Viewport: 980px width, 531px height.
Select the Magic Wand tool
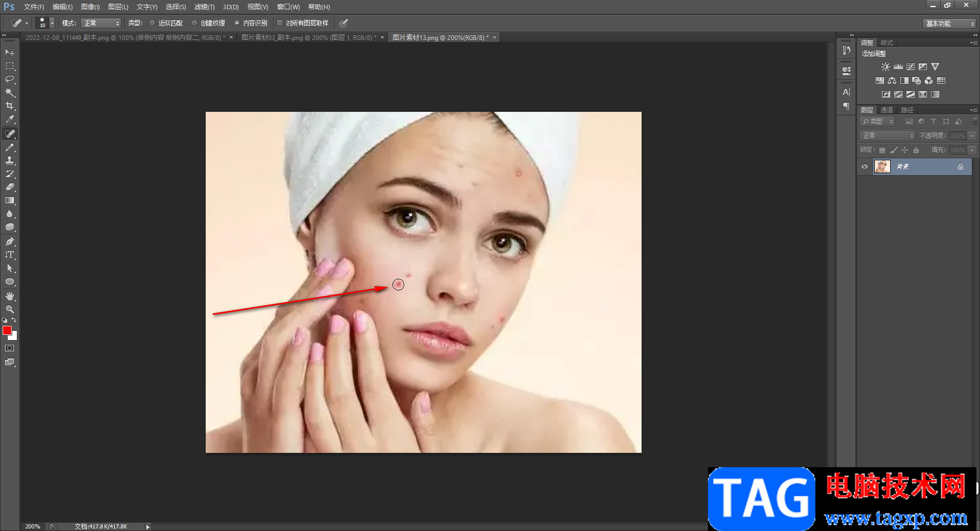coord(10,92)
